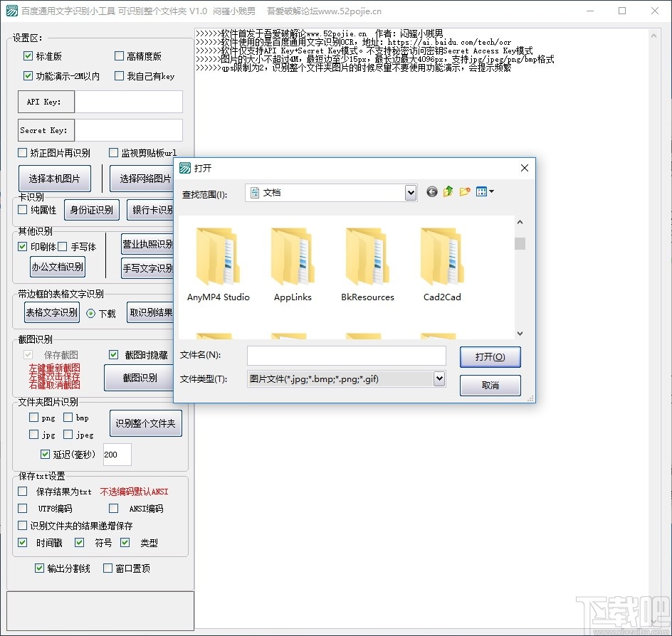Click inside the 文件名 input field
This screenshot has height=636, width=672.
(x=347, y=355)
